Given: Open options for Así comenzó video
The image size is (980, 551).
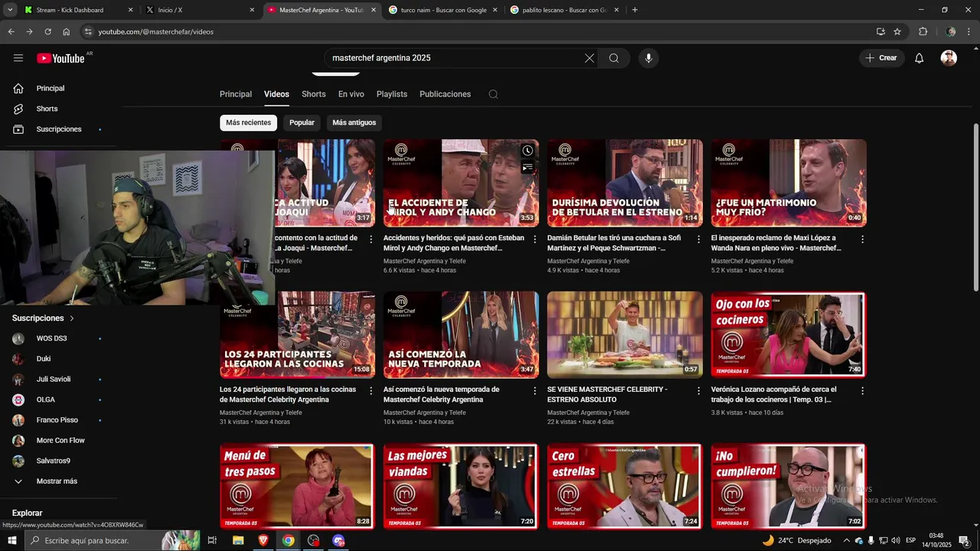Looking at the screenshot, I should coord(534,390).
